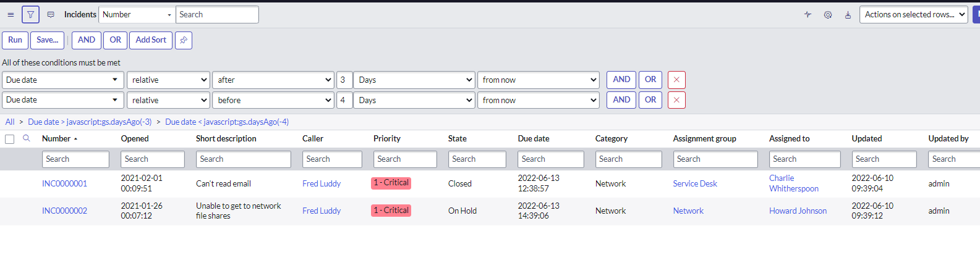This screenshot has width=980, height=268.
Task: Open the list context menu (hamburger icon)
Action: click(11, 15)
